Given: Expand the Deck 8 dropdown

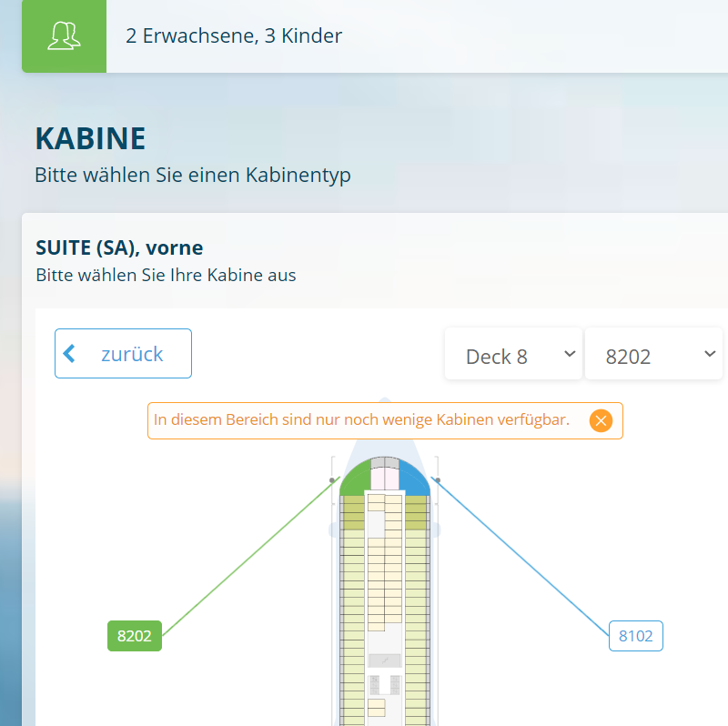Looking at the screenshot, I should tap(513, 355).
